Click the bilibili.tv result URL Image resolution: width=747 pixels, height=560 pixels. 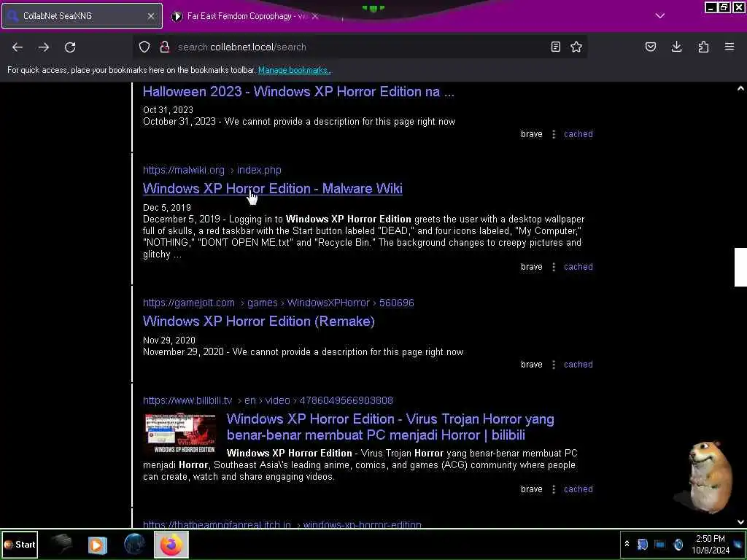268,400
